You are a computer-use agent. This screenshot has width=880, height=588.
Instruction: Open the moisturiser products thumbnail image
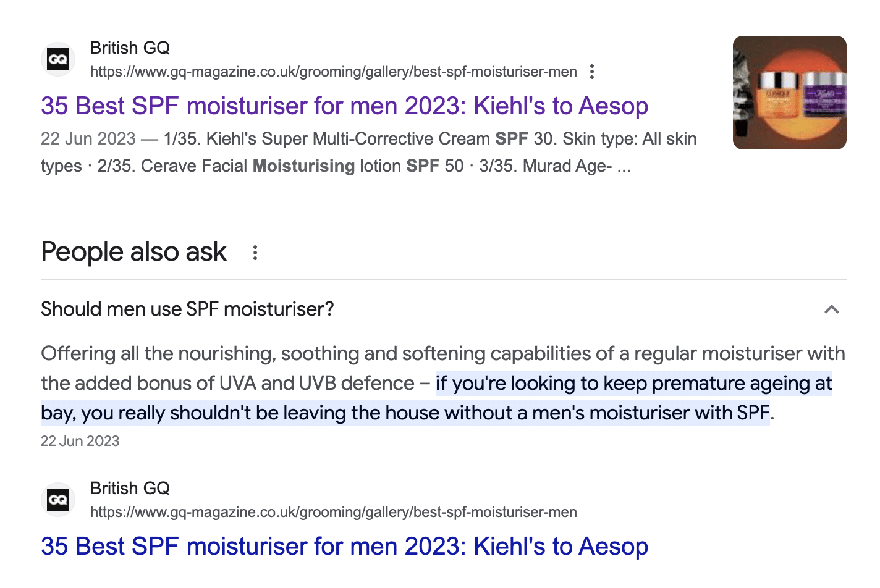(789, 92)
